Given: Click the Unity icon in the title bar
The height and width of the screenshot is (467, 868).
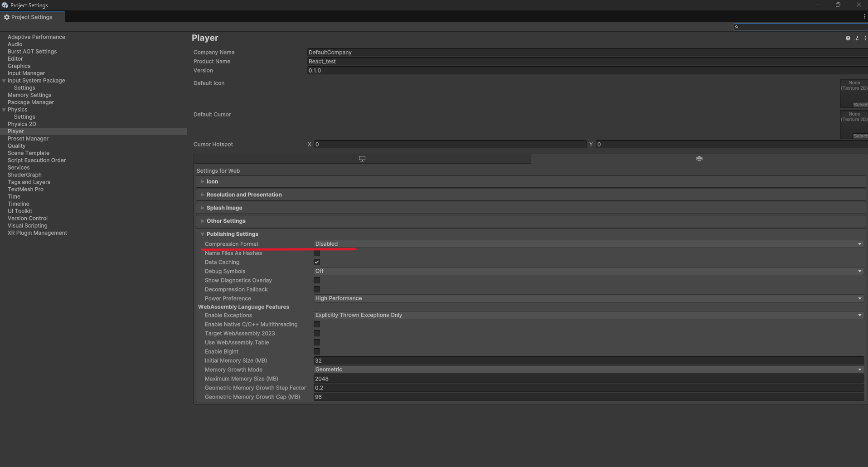Looking at the screenshot, I should (5, 5).
